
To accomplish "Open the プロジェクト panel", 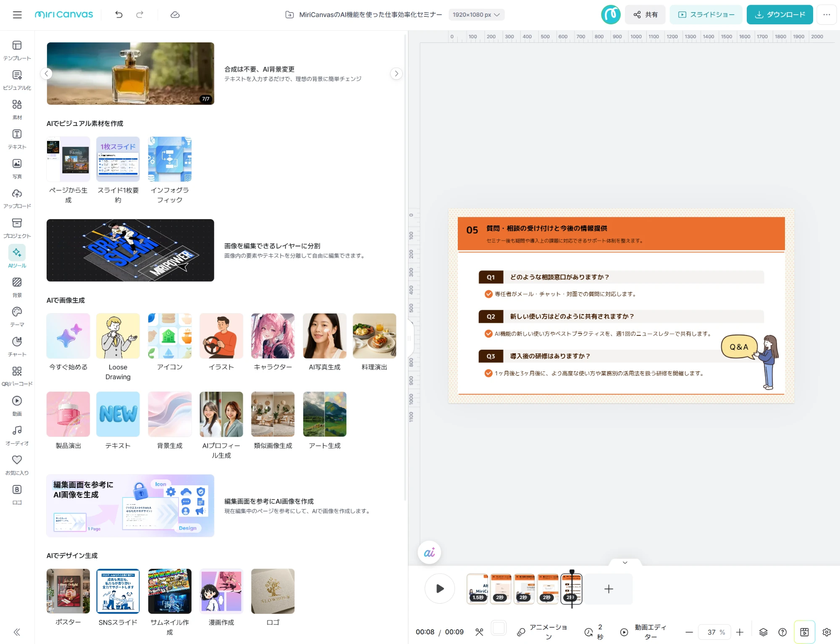I will tap(17, 228).
